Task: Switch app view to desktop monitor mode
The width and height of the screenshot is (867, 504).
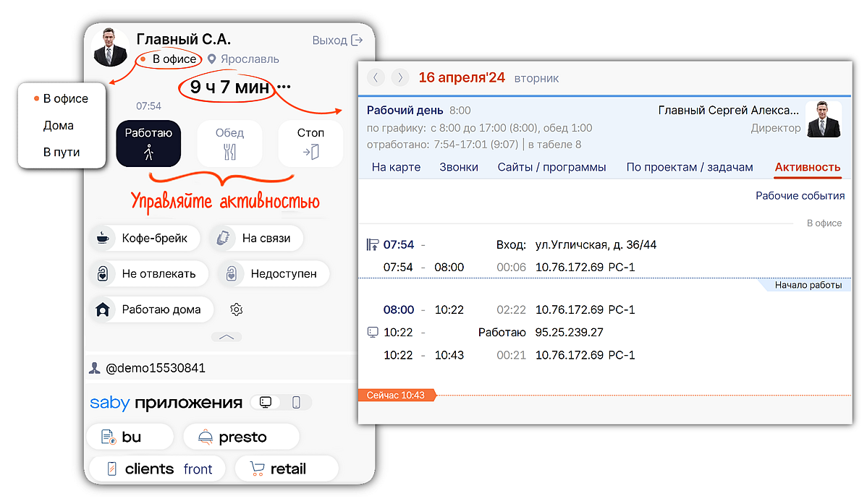Action: tap(266, 402)
